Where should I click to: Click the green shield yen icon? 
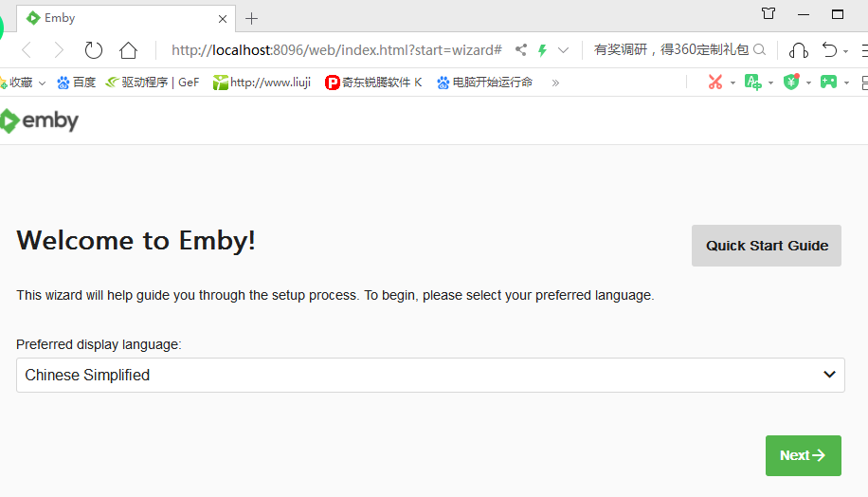coord(791,82)
